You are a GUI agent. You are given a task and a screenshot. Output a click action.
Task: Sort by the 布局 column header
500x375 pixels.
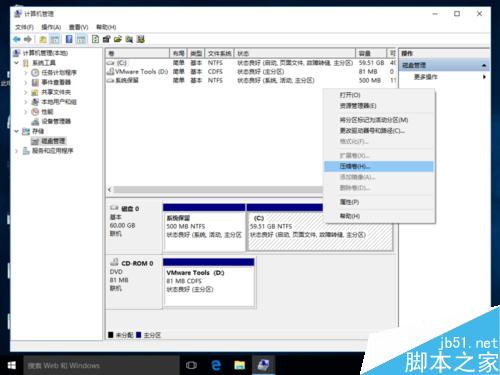(179, 53)
